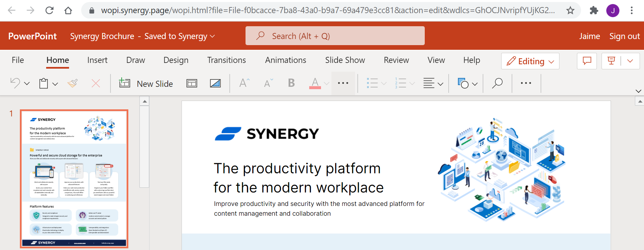Toggle Bold formatting
The image size is (644, 250).
(x=291, y=83)
